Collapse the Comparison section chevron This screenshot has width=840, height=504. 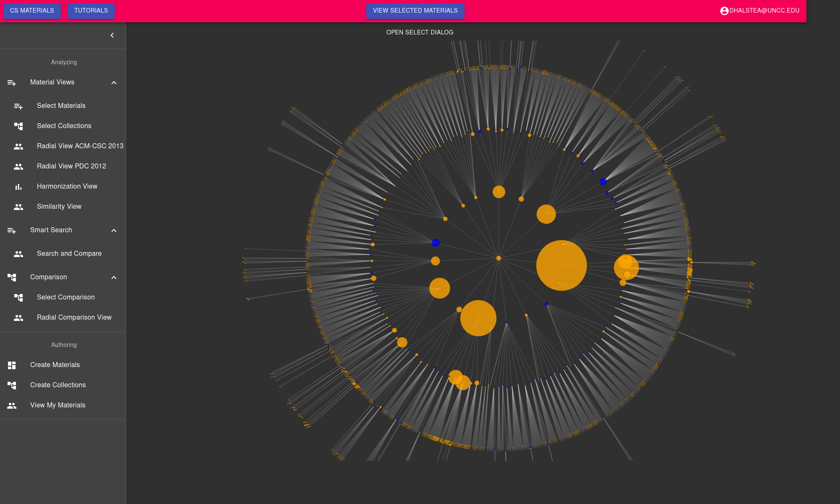pyautogui.click(x=114, y=278)
